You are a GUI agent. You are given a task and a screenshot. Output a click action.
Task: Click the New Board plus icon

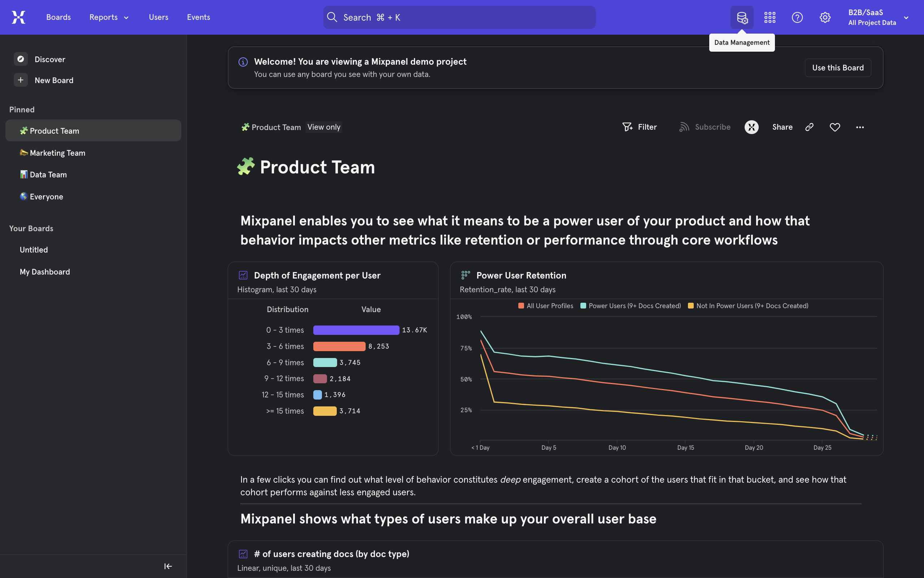[21, 80]
